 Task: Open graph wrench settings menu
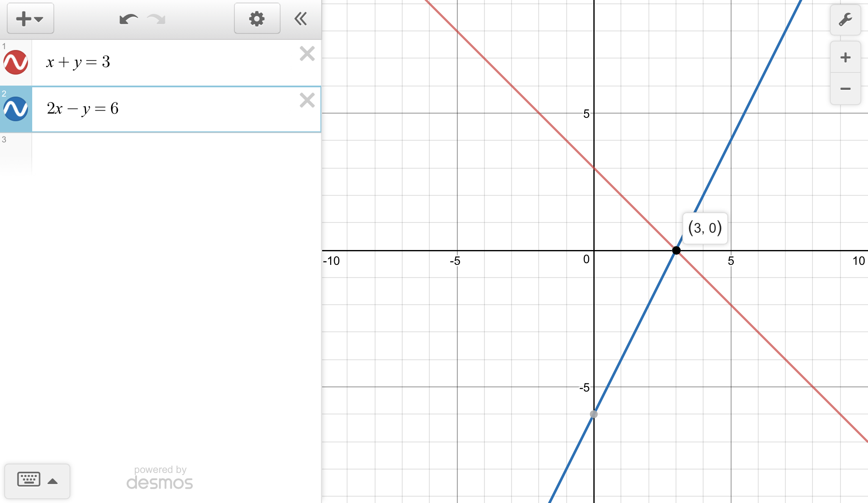pos(845,20)
